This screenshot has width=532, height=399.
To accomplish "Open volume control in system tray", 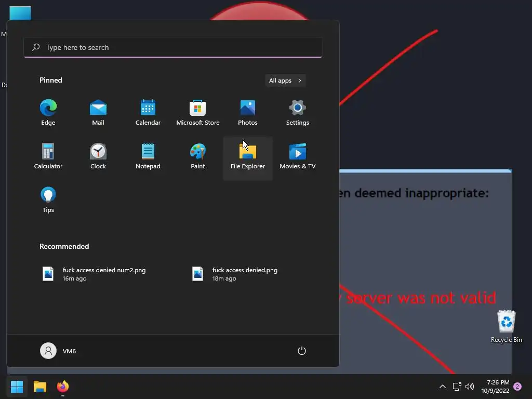I will (x=470, y=387).
